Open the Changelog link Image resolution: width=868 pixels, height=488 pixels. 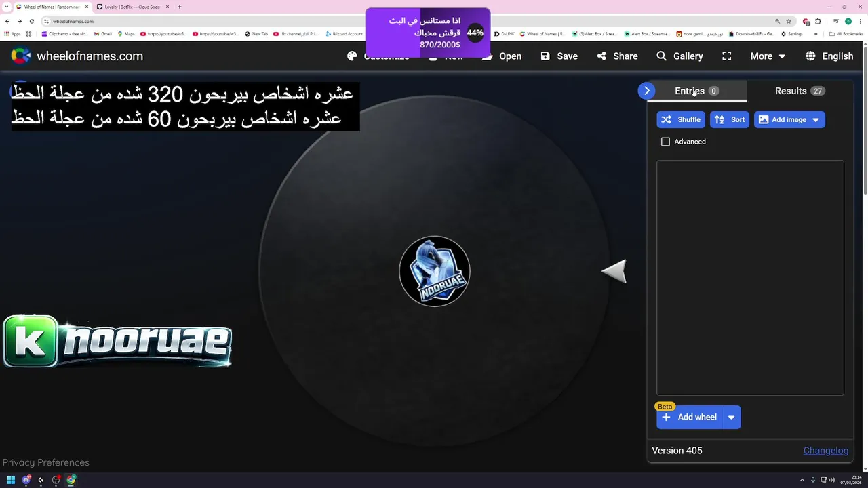(x=826, y=451)
